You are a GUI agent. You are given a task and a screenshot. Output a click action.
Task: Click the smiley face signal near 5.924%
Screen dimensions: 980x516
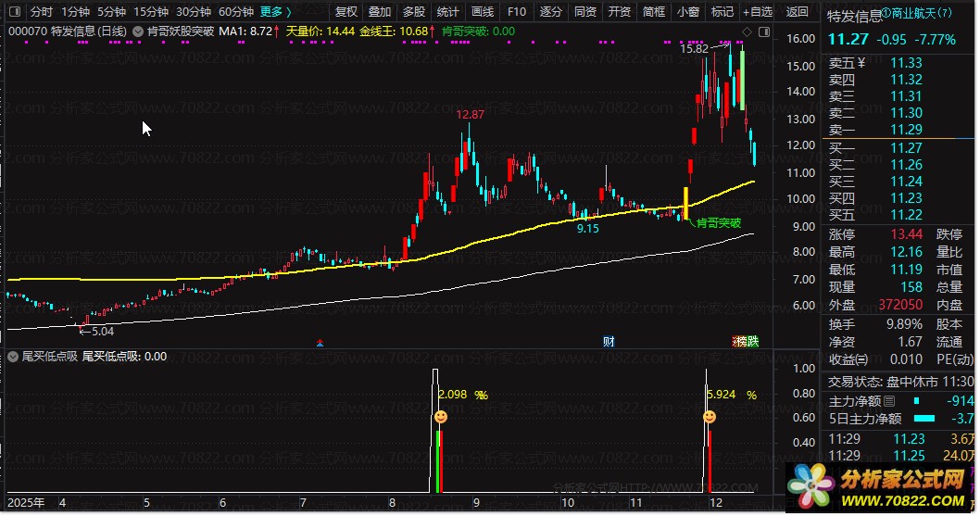click(x=710, y=418)
